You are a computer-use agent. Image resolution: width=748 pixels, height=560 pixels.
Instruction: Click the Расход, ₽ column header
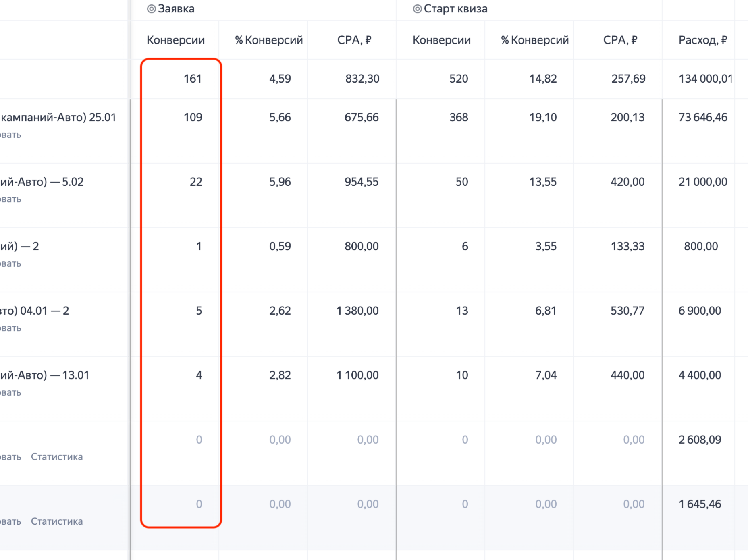[x=702, y=40]
